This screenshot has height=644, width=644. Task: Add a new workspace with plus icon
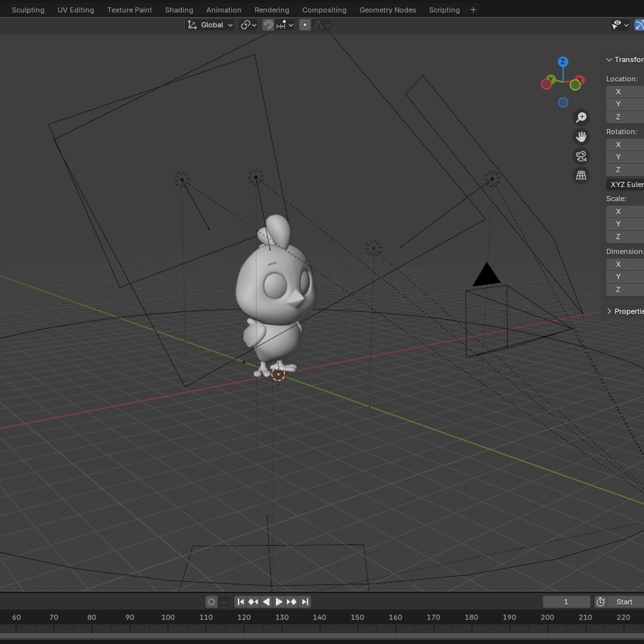tap(473, 10)
